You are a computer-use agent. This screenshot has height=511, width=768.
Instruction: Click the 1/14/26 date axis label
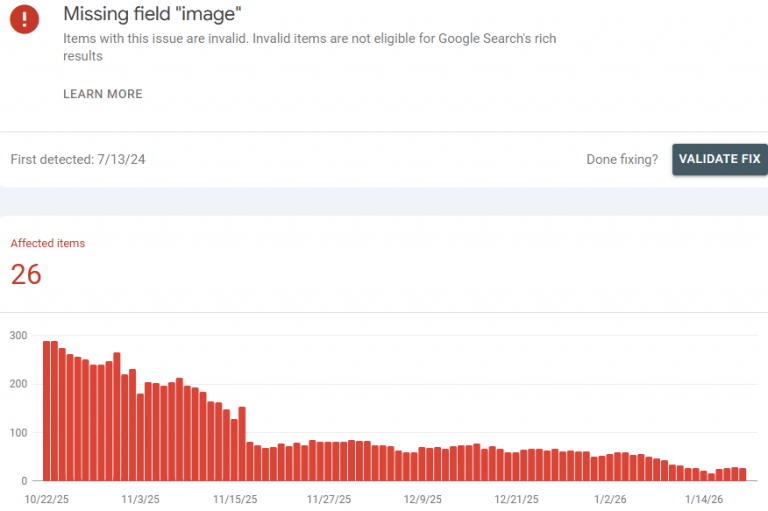701,498
